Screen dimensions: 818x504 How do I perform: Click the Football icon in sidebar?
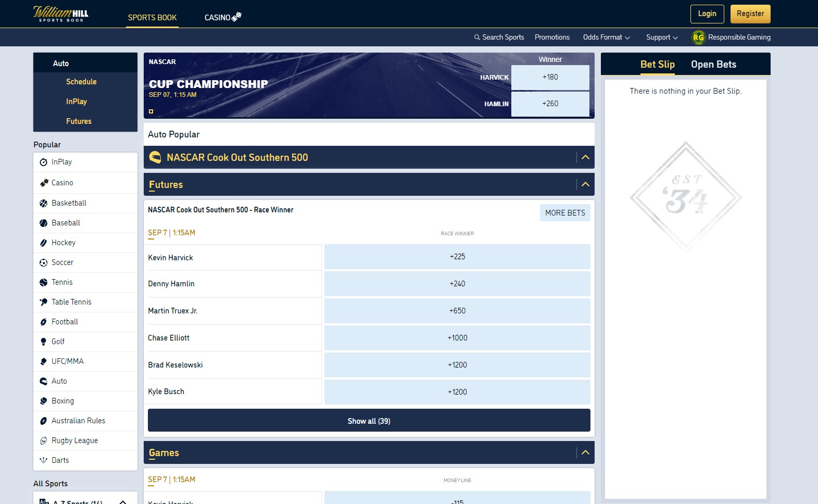click(x=43, y=322)
